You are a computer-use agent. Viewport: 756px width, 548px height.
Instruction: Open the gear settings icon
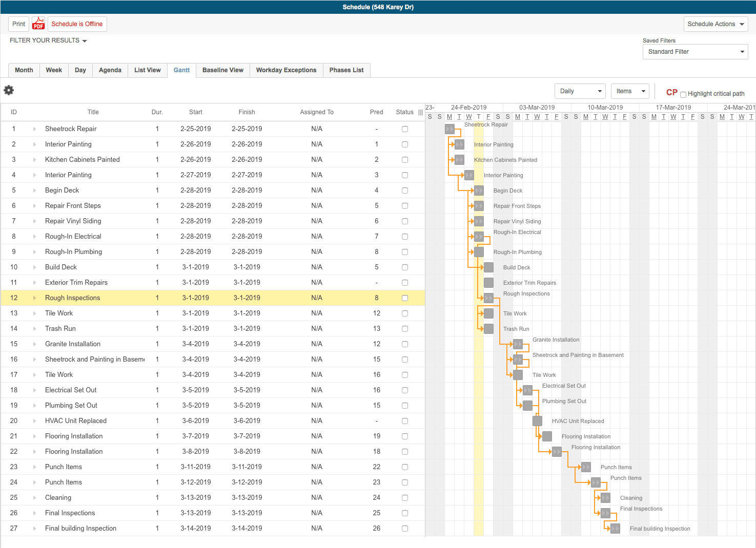pos(9,90)
